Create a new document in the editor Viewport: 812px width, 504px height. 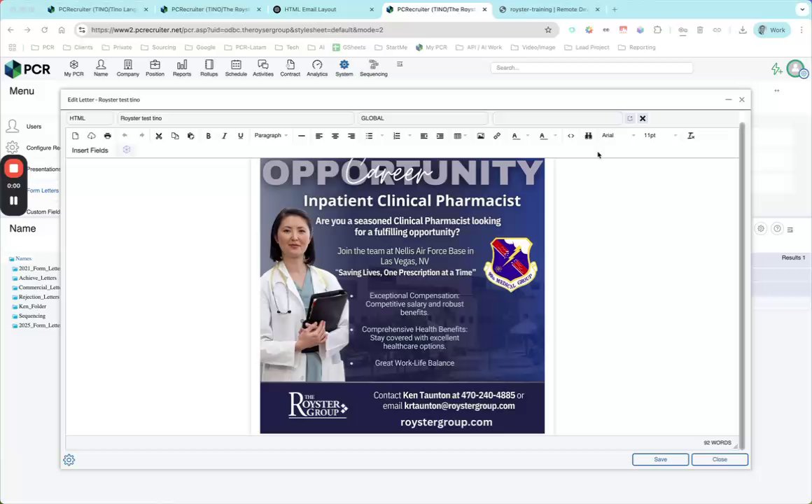tap(76, 136)
